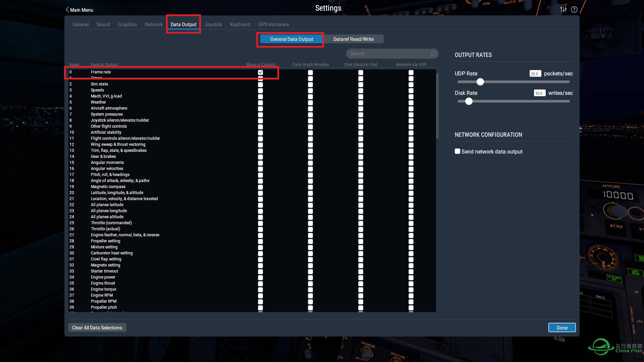Toggle Show in Cockpit for Speeds

pos(261,90)
